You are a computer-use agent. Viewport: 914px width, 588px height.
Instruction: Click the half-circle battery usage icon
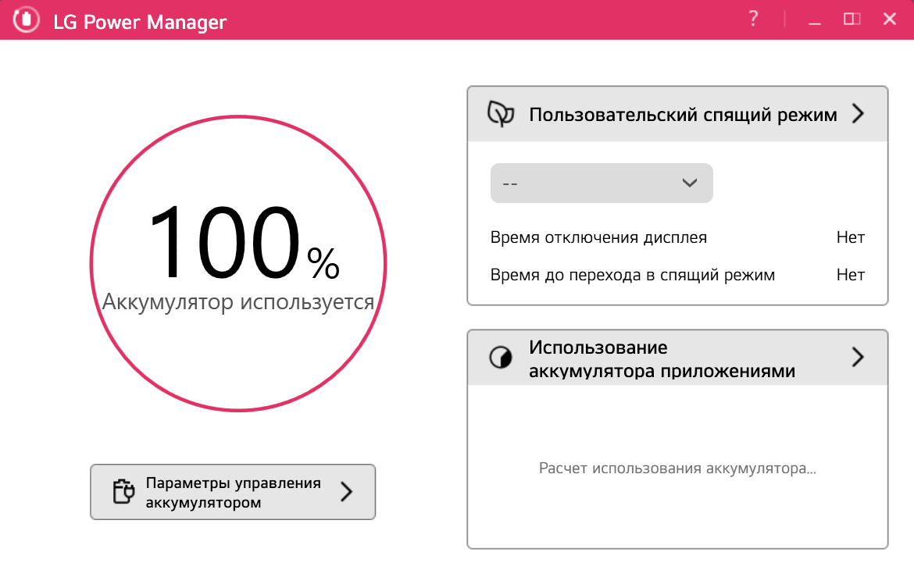point(501,358)
